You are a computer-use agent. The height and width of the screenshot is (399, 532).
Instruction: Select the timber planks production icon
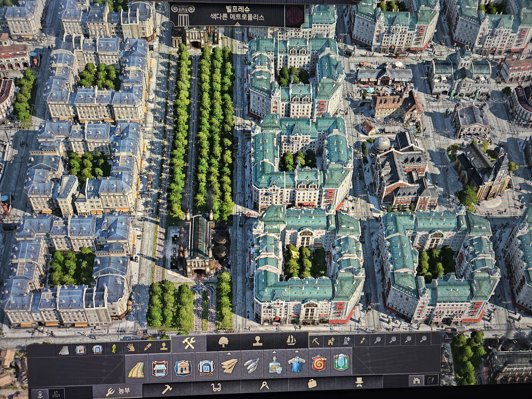[x=229, y=366]
